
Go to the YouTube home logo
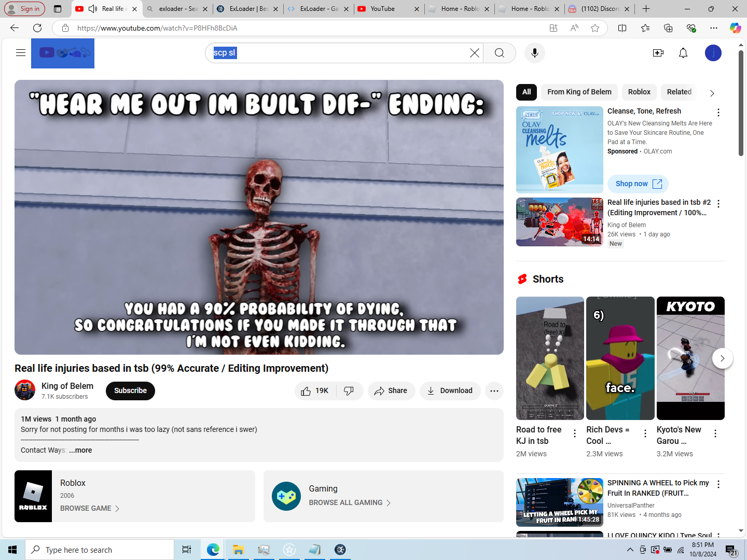point(63,53)
